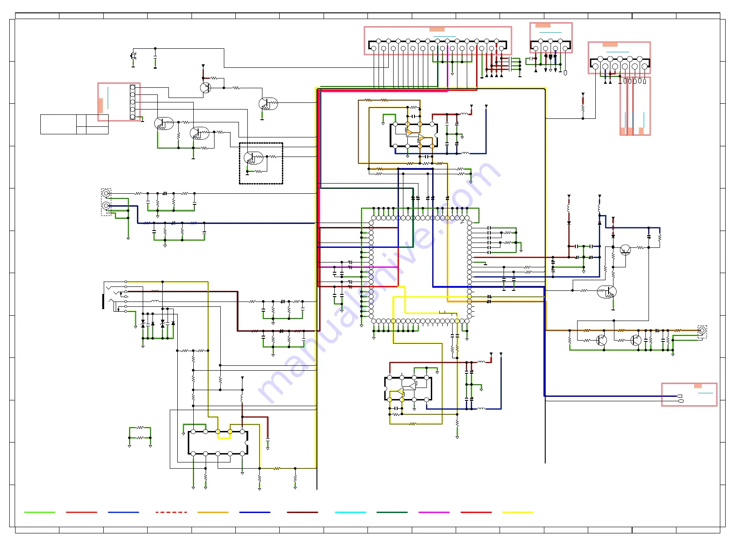Click the vertical 6-pin connector in left pink box
754x560 pixels.
pos(133,102)
